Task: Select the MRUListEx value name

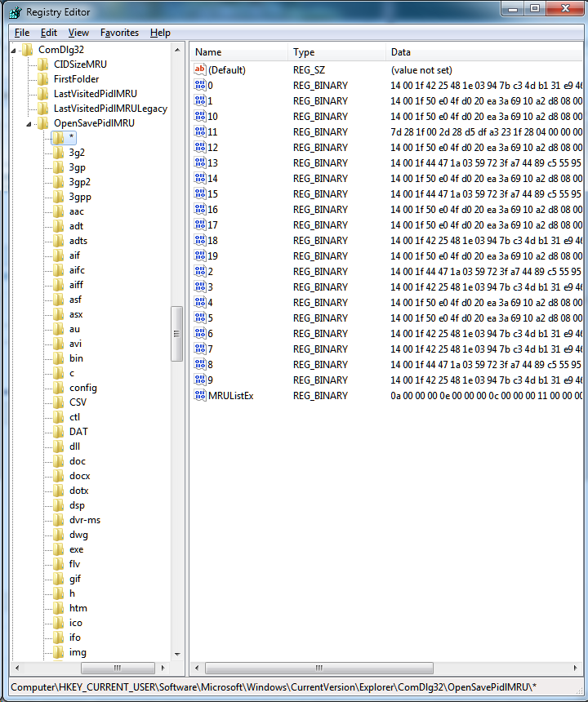Action: point(230,396)
